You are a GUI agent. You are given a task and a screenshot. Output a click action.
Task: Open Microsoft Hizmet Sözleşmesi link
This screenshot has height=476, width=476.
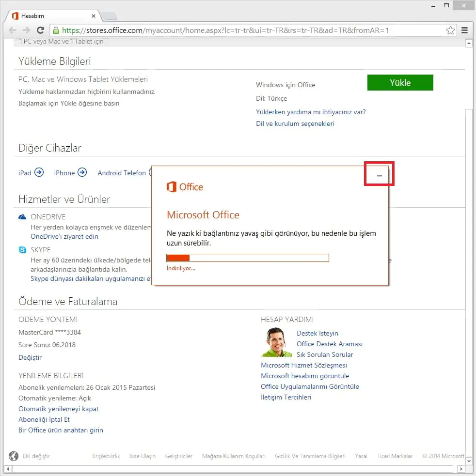(303, 365)
